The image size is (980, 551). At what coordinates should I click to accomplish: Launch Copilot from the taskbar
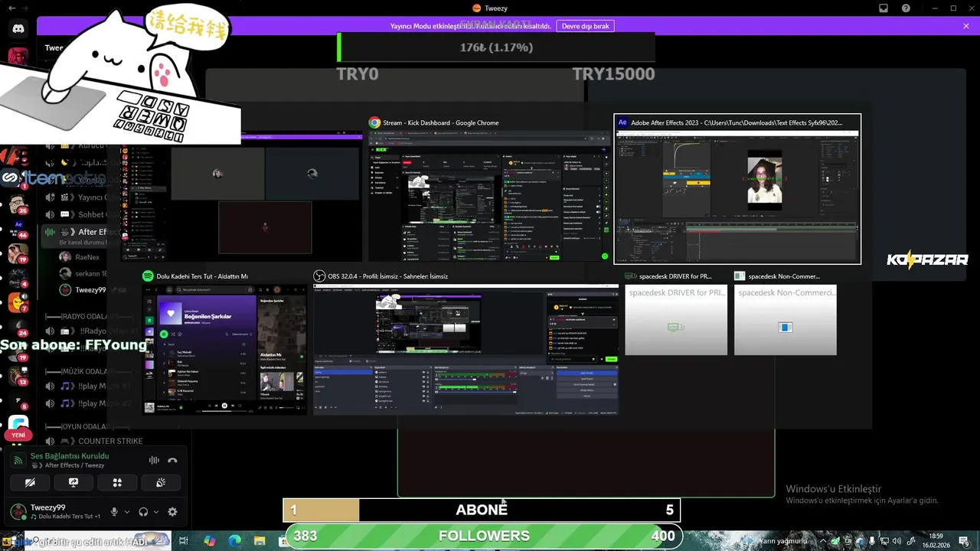[x=210, y=541]
